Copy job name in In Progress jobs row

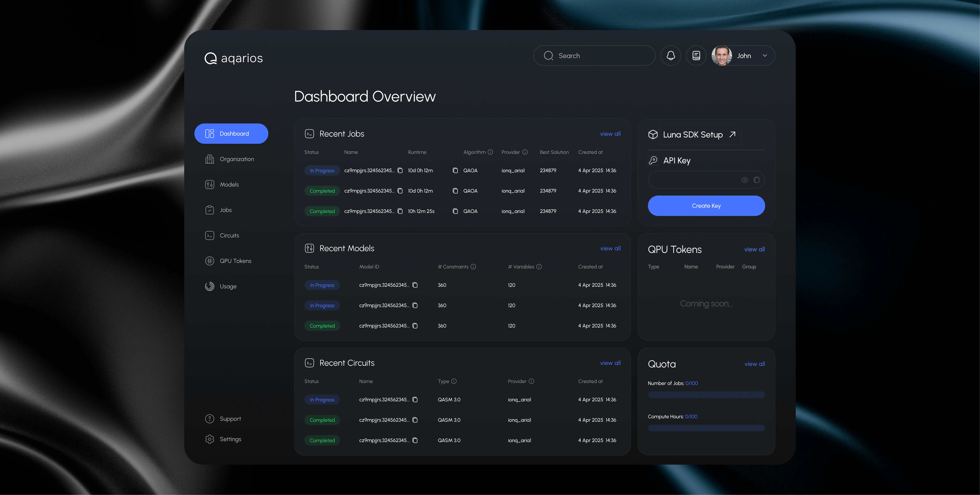tap(400, 170)
